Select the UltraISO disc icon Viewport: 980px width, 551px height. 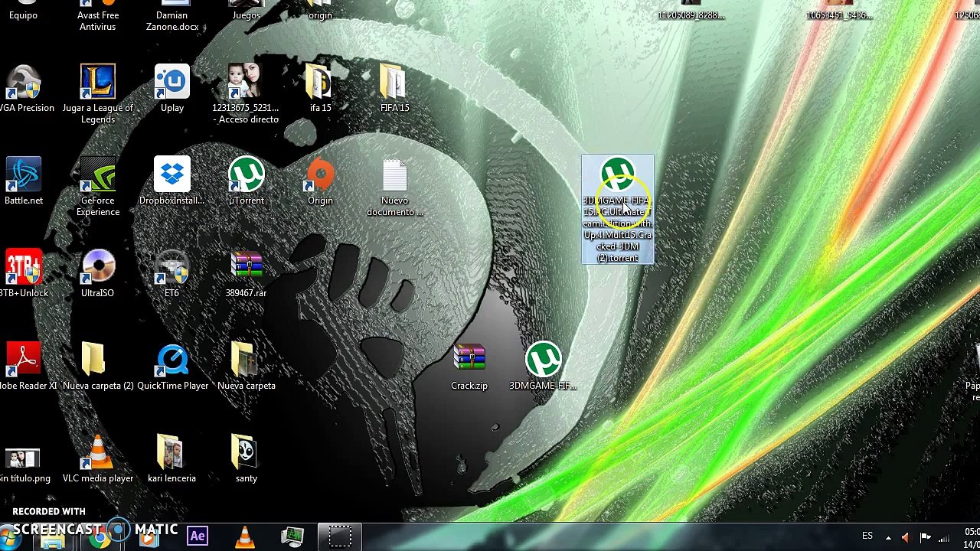(97, 274)
